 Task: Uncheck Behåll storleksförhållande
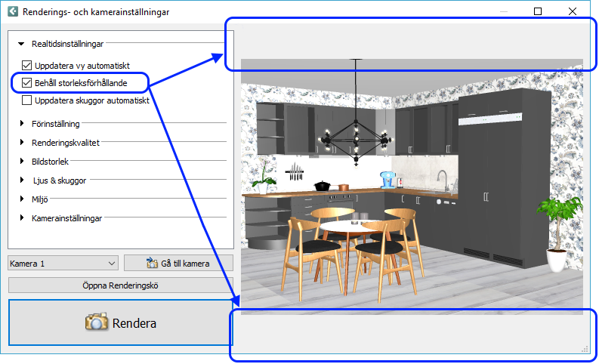pyautogui.click(x=28, y=82)
